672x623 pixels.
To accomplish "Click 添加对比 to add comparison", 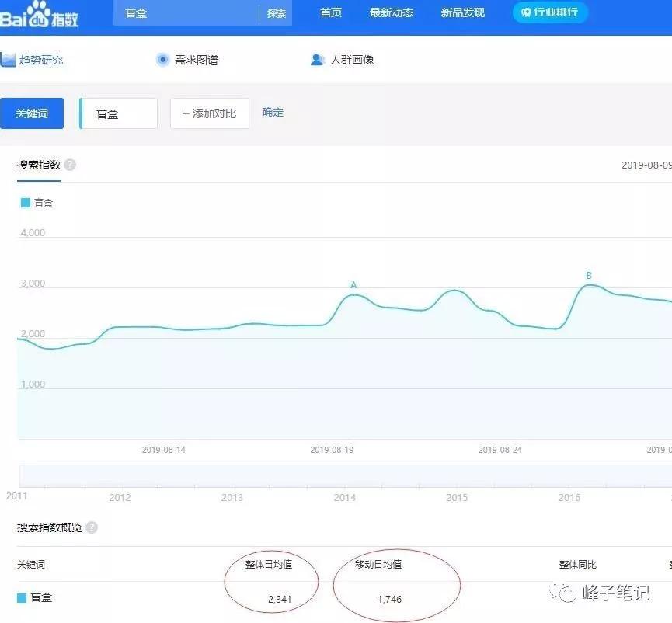I will [x=210, y=113].
